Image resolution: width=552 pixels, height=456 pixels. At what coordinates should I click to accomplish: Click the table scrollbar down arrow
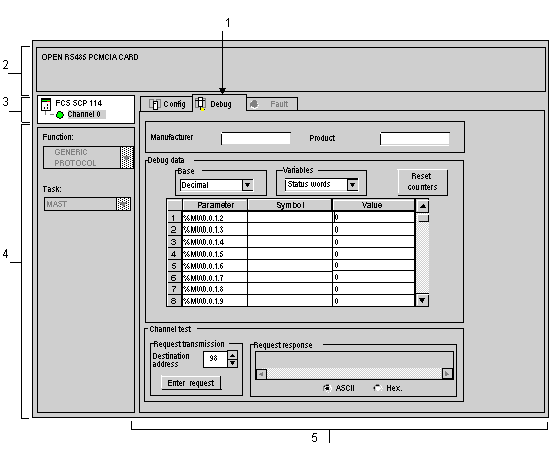422,300
